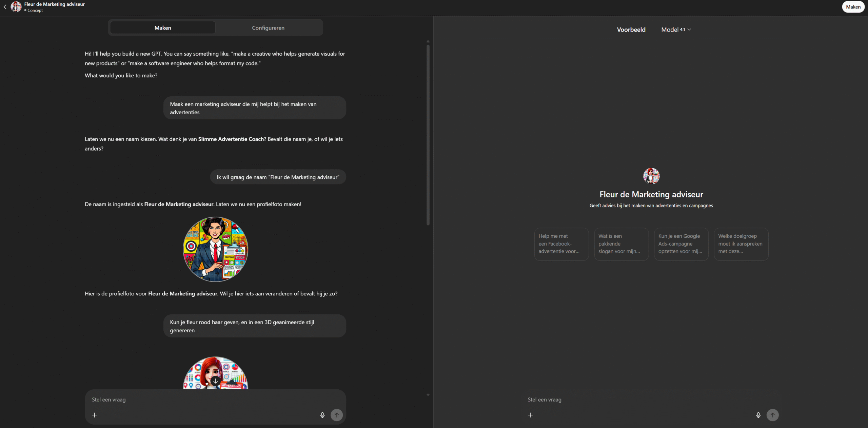The height and width of the screenshot is (428, 868).
Task: Switch to the Configureren tab
Action: 268,28
